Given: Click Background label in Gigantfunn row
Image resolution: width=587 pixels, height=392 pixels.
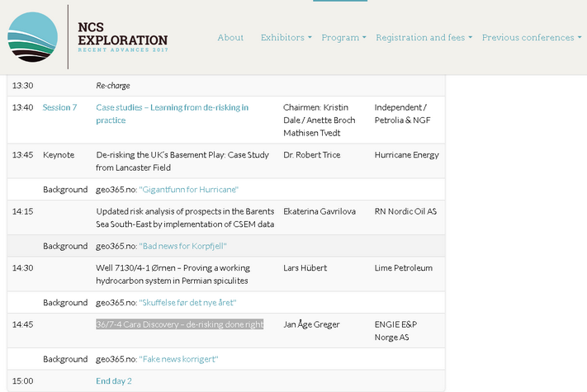Looking at the screenshot, I should [x=65, y=189].
